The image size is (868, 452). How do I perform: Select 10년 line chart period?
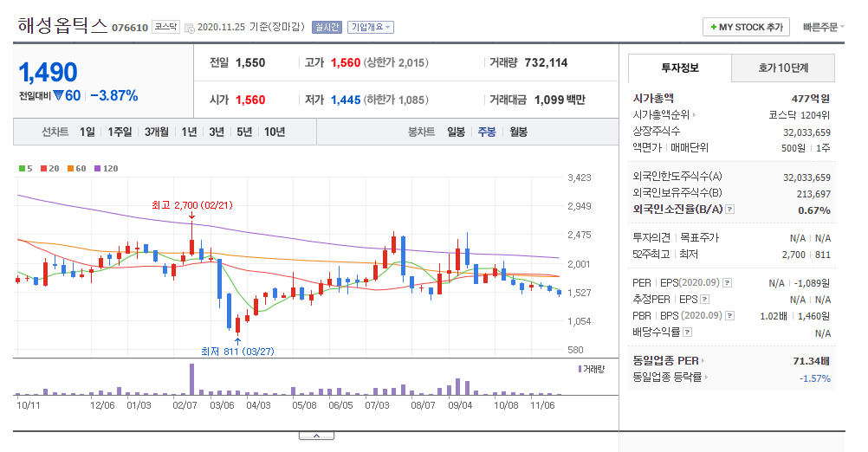pos(275,132)
